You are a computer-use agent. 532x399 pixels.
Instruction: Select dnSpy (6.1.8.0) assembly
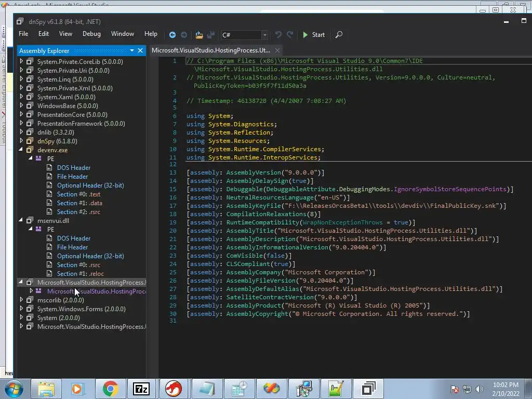pyautogui.click(x=57, y=141)
